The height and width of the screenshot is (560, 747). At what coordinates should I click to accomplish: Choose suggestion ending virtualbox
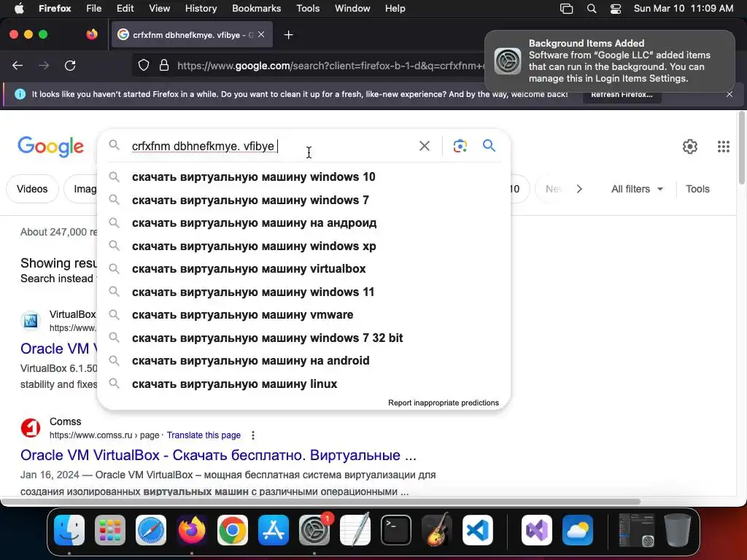click(x=304, y=269)
